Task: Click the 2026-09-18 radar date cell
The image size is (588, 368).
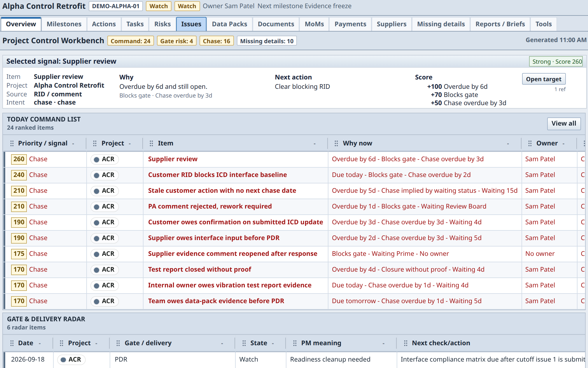Action: (x=28, y=360)
